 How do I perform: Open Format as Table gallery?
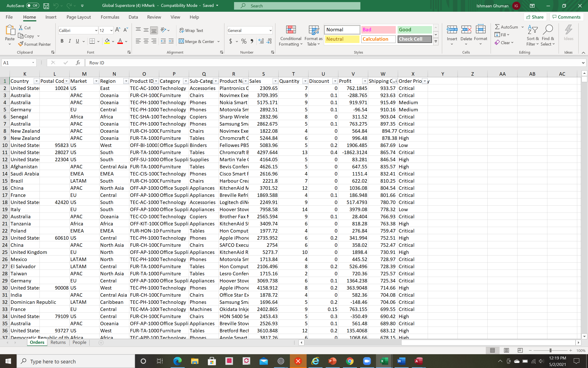tap(314, 35)
